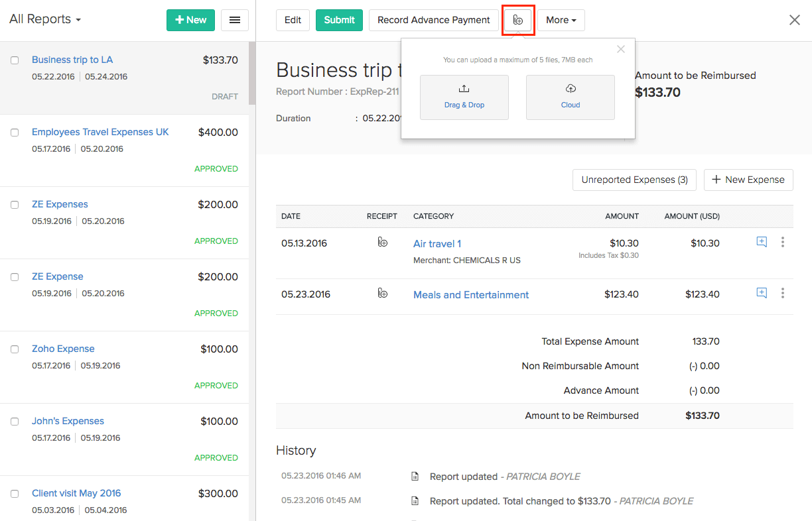This screenshot has width=812, height=521.
Task: Close the upload popup
Action: pos(620,49)
